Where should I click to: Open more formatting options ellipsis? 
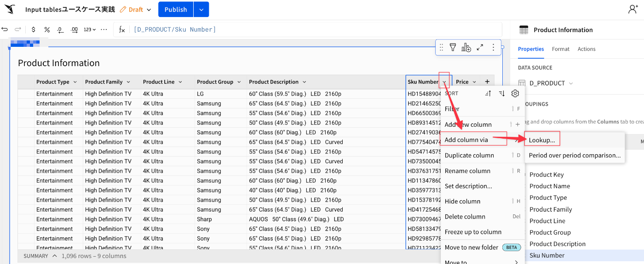click(103, 29)
